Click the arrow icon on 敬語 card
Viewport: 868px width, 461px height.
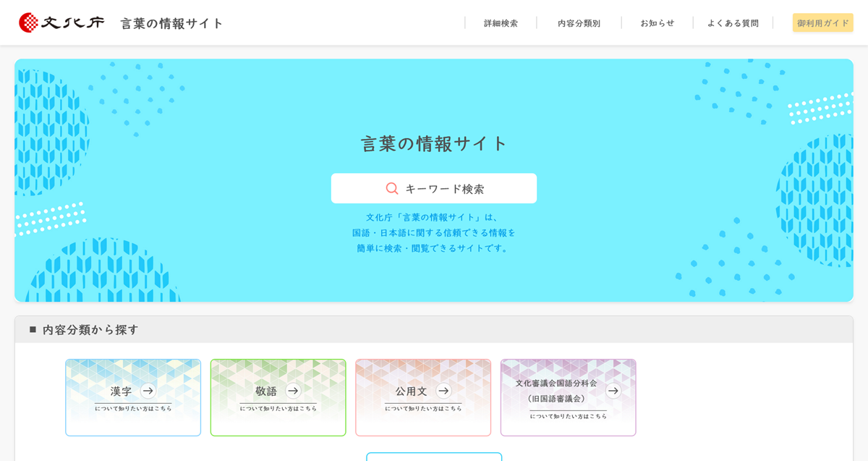[293, 391]
